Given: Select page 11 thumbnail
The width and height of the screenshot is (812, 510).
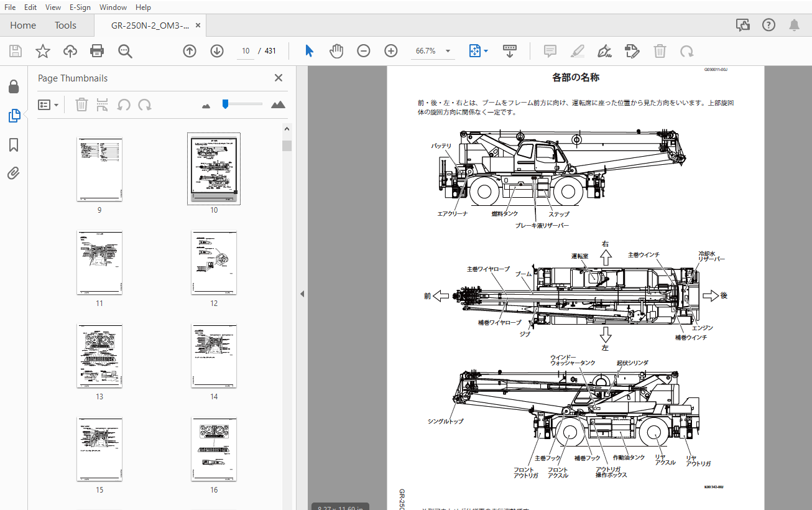Looking at the screenshot, I should pyautogui.click(x=99, y=262).
